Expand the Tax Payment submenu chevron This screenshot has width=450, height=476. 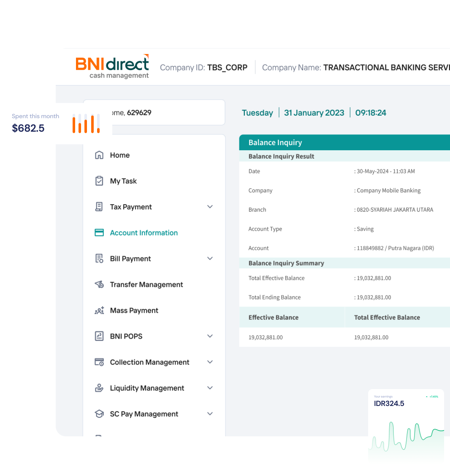tap(210, 206)
